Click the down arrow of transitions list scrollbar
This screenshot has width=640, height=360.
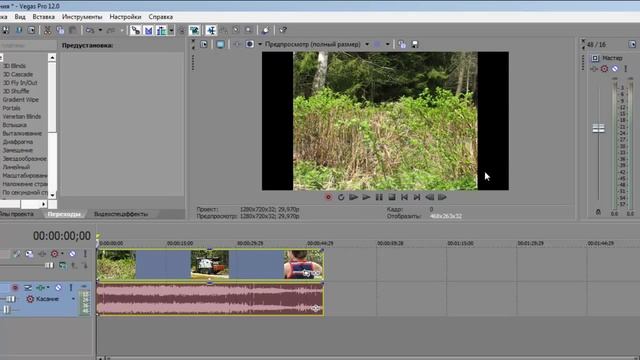tap(52, 196)
